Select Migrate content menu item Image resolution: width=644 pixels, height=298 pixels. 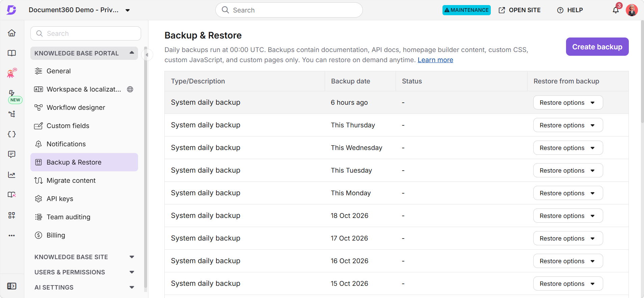(84, 180)
